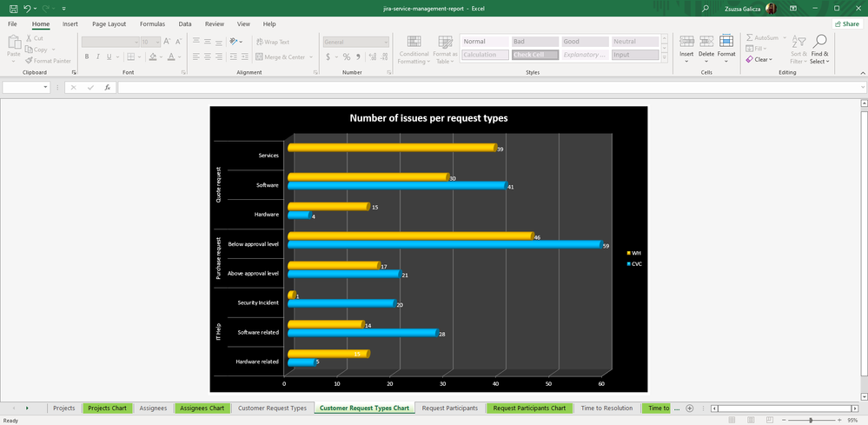
Task: Click the Orientation text angle icon
Action: [234, 42]
